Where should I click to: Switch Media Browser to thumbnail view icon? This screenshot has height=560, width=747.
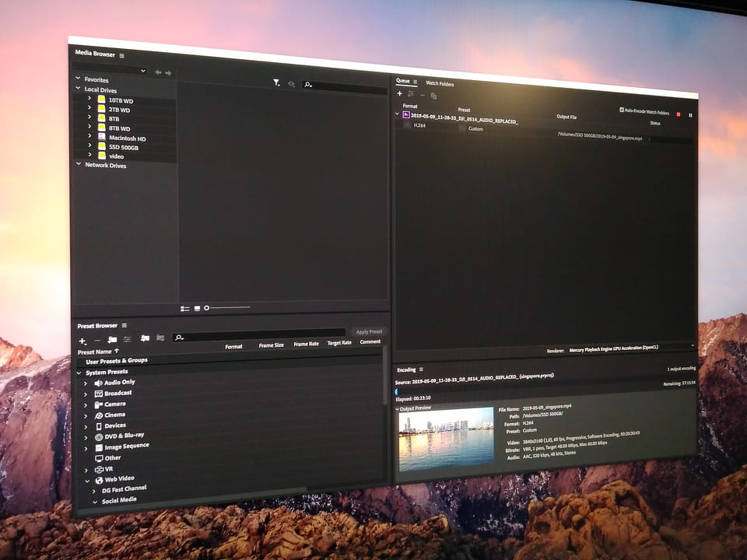197,309
